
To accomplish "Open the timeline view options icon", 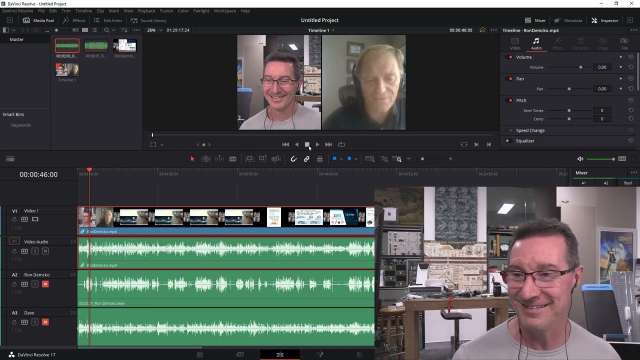I will tap(10, 159).
